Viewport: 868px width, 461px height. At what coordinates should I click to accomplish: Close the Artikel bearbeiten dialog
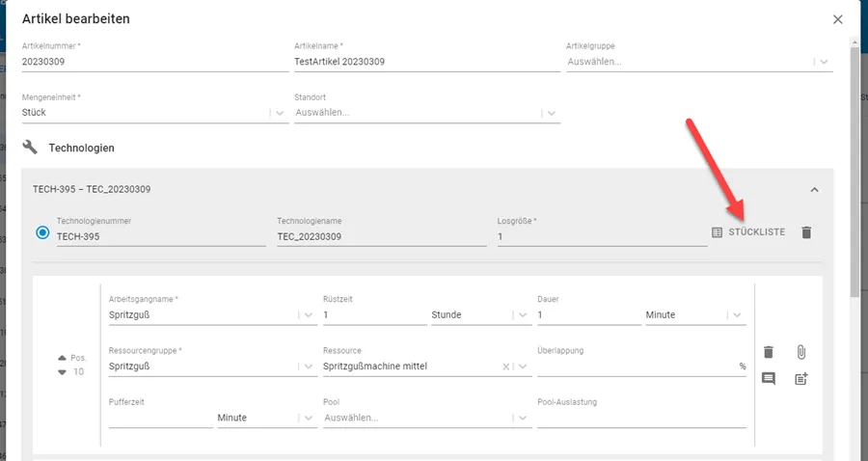(x=837, y=19)
